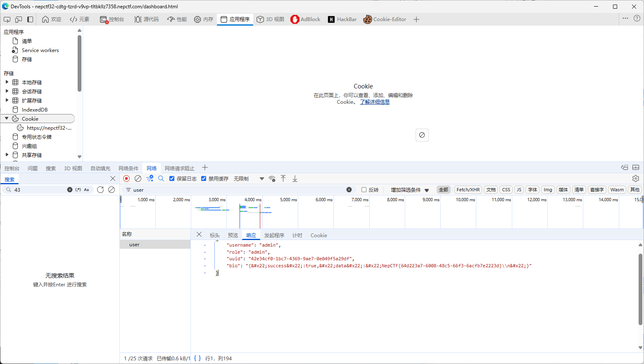The image size is (644, 364).
Task: Filter requests by Img type
Action: tap(548, 190)
